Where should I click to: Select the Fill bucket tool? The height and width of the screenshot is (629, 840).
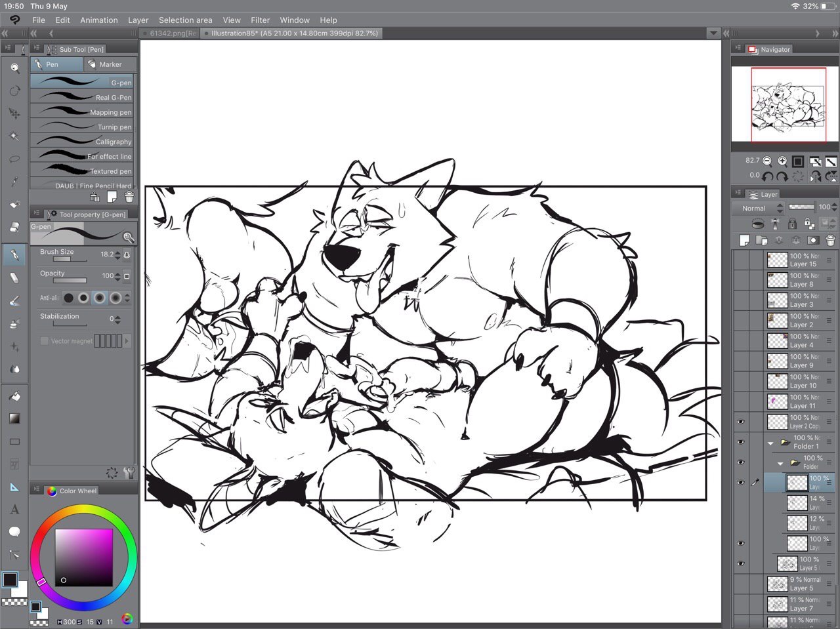(x=14, y=396)
